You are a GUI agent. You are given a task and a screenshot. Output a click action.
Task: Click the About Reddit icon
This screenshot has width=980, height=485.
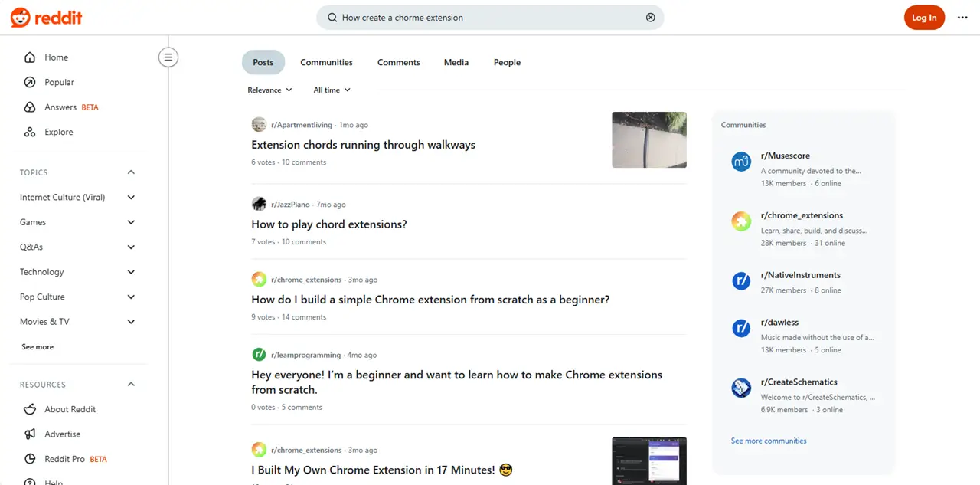[30, 409]
